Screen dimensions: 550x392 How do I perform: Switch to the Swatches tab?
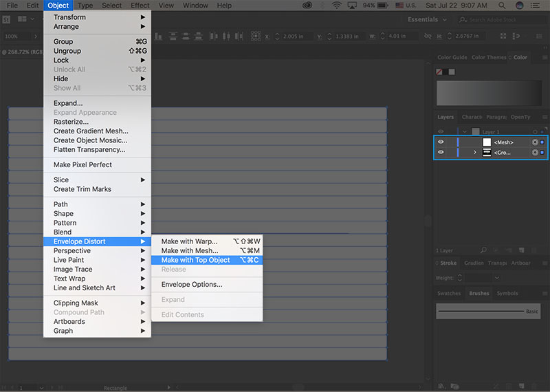[449, 294]
